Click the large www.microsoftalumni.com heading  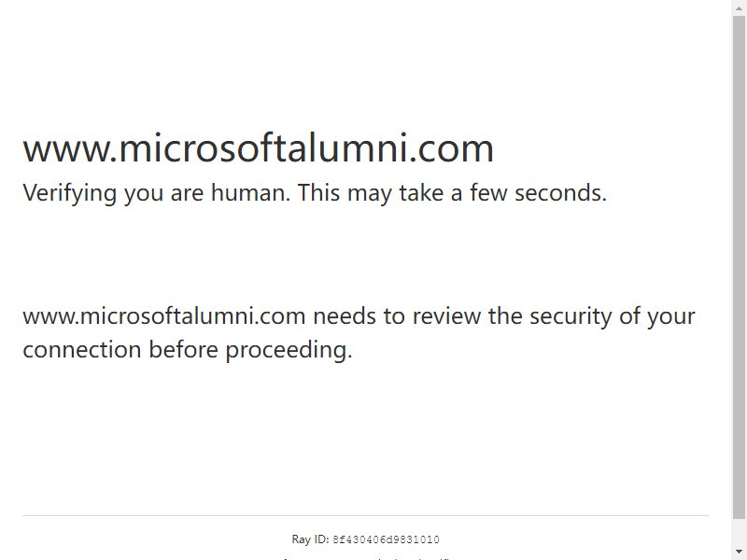point(258,148)
